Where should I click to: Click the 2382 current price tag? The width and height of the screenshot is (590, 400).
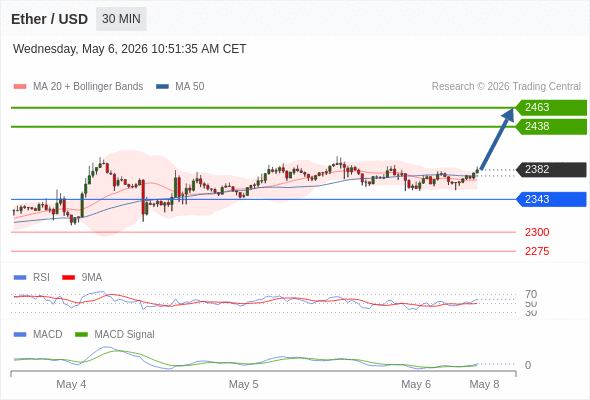[551, 169]
